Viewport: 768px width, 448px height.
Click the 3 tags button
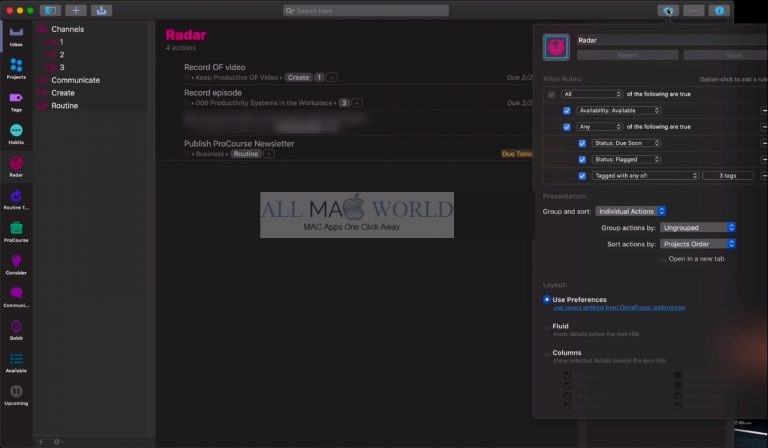(x=727, y=175)
